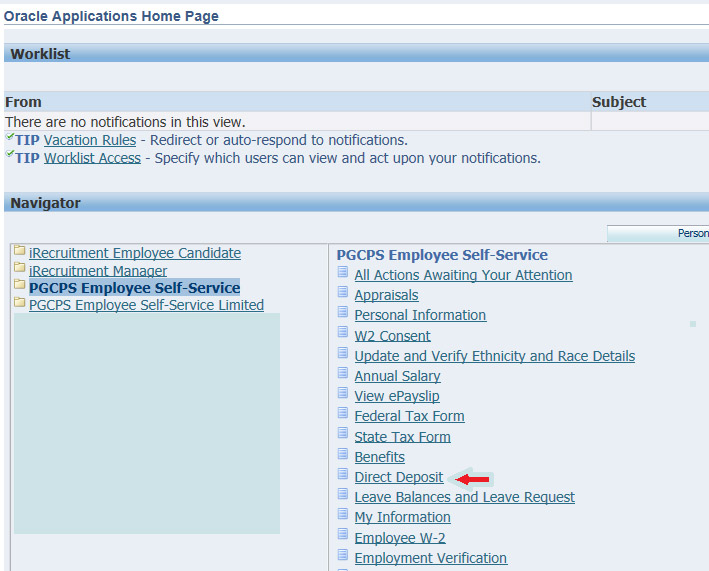The width and height of the screenshot is (709, 571).
Task: Open All Actions Awaiting Your Attention
Action: coord(463,275)
